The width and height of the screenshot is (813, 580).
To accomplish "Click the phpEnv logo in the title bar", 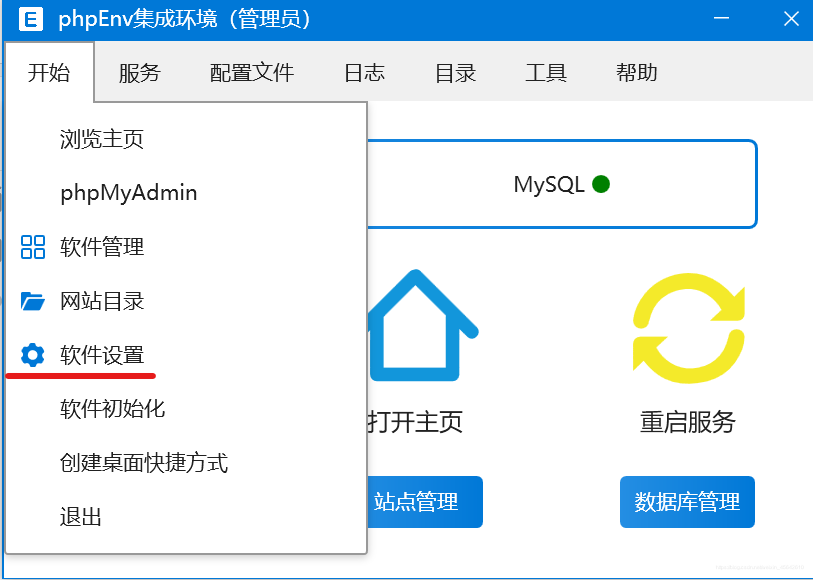I will (x=30, y=19).
